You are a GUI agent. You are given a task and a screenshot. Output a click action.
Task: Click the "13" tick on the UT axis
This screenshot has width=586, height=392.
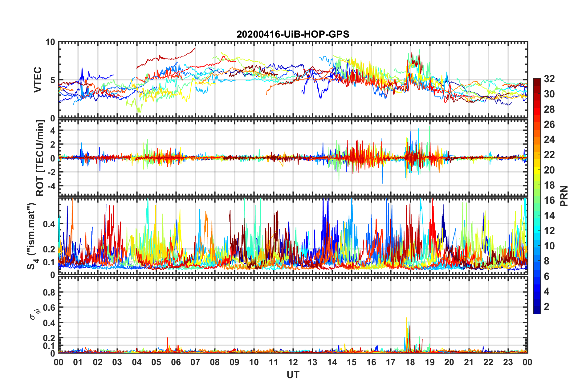(x=312, y=362)
